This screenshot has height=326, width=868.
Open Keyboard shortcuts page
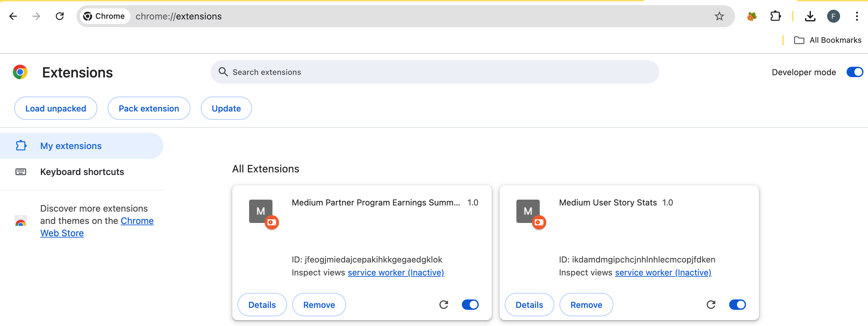pyautogui.click(x=81, y=172)
